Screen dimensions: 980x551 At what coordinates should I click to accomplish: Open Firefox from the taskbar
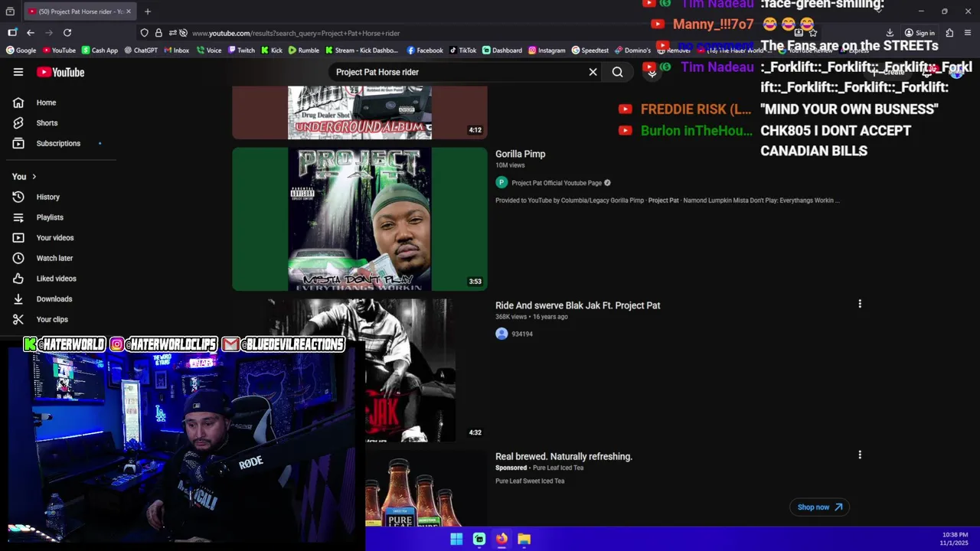click(x=501, y=539)
